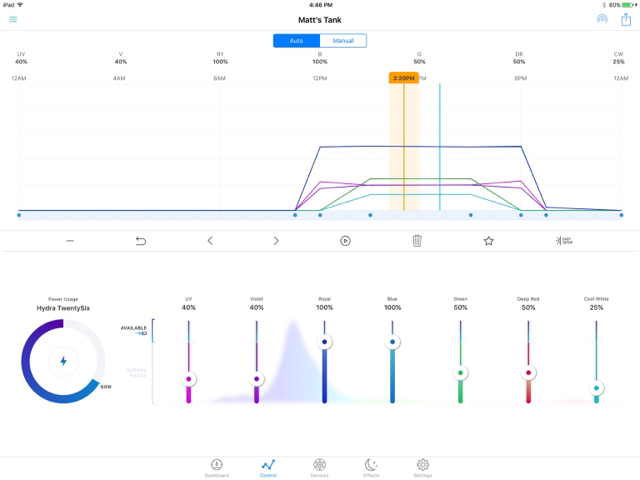Go to previous point chevron

click(x=210, y=241)
